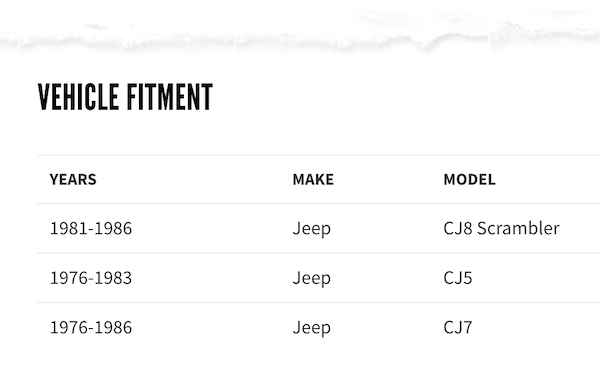The width and height of the screenshot is (600, 383).
Task: Click Jeep in the CJ7 row
Action: point(311,328)
